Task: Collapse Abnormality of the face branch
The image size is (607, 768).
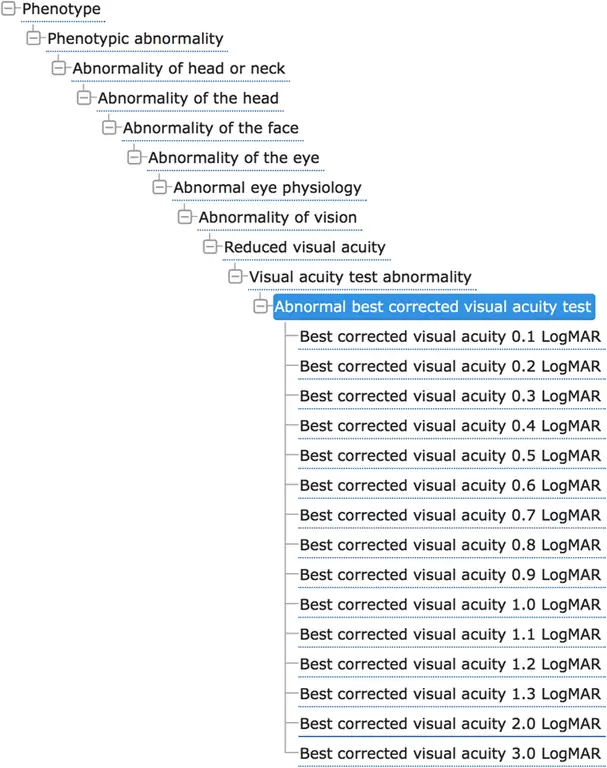Action: 109,128
